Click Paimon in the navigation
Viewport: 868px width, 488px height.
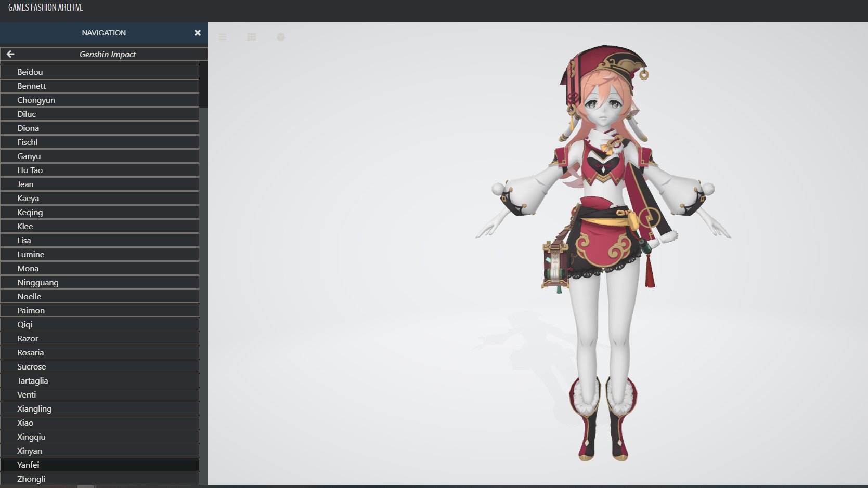click(99, 310)
